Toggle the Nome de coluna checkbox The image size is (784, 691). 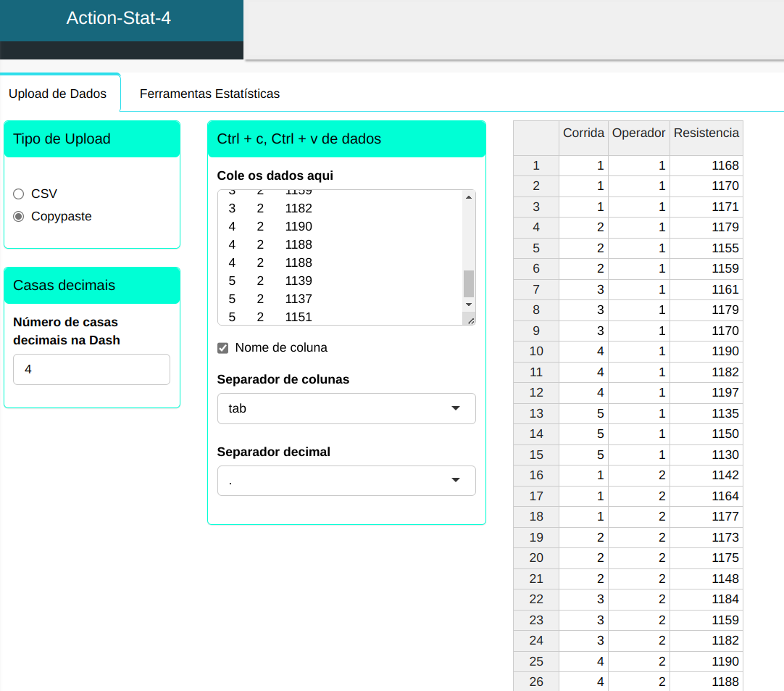click(223, 348)
